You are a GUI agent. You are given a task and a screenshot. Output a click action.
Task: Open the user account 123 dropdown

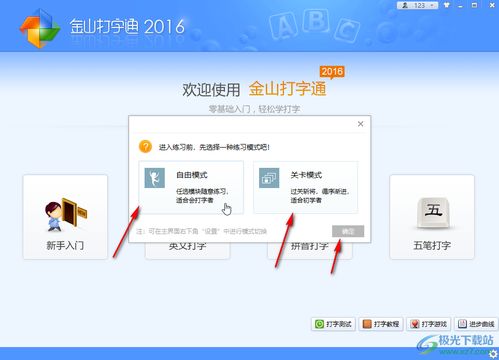(x=417, y=5)
